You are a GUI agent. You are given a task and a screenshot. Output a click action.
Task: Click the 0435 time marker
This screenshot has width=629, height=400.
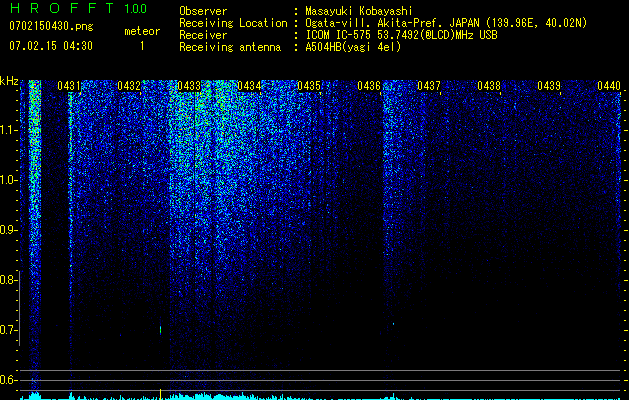tap(309, 86)
